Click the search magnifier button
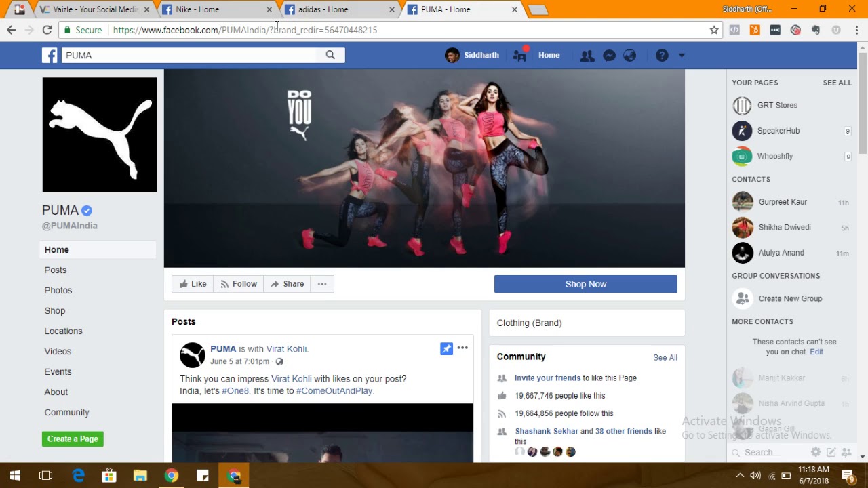This screenshot has width=868, height=488. coord(330,55)
